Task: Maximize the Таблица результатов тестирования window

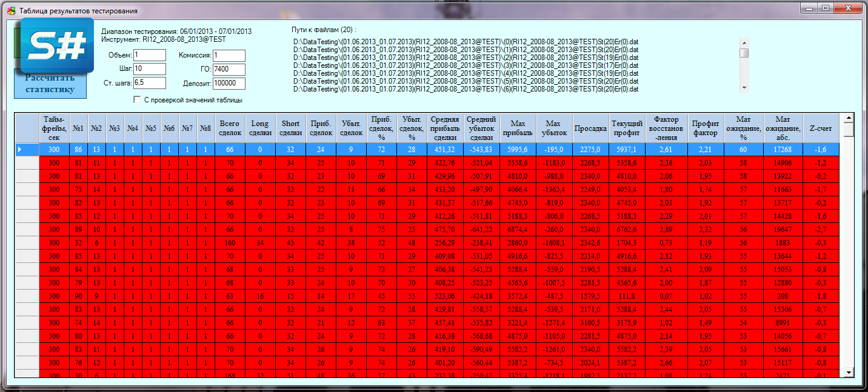Action: coord(826,8)
